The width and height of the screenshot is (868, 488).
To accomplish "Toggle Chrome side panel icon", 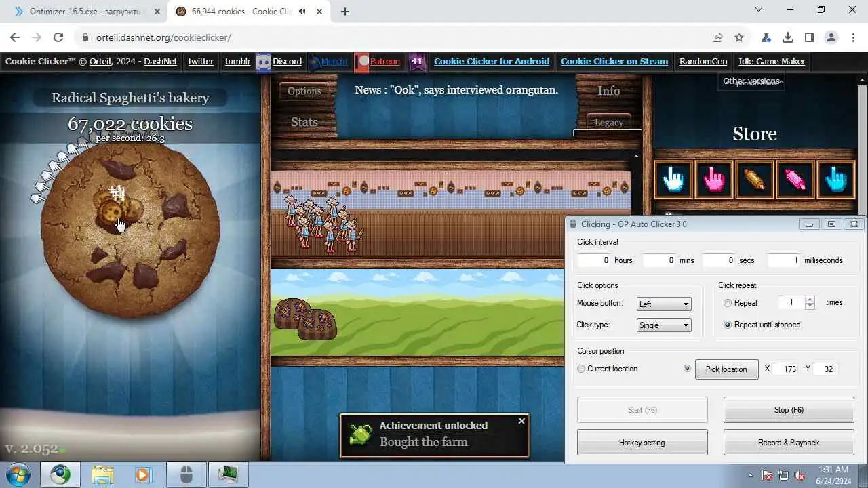I will 809,37.
